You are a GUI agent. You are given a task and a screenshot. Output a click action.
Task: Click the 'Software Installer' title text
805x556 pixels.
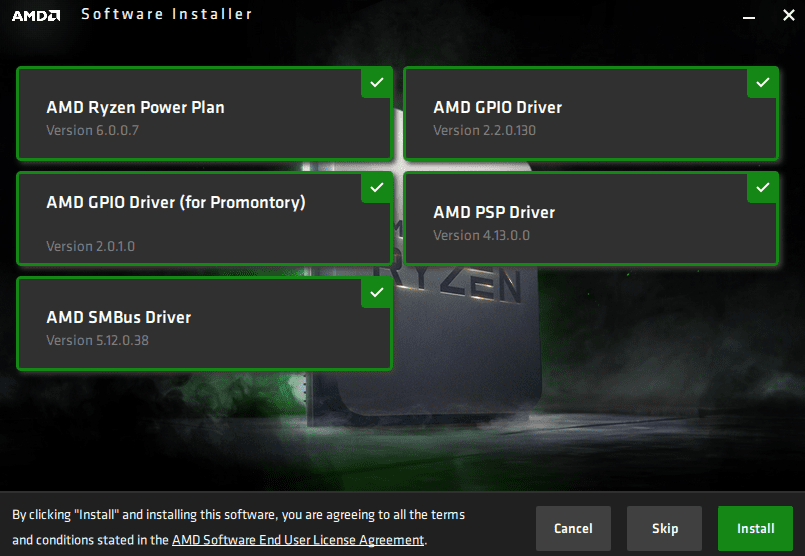pos(167,14)
